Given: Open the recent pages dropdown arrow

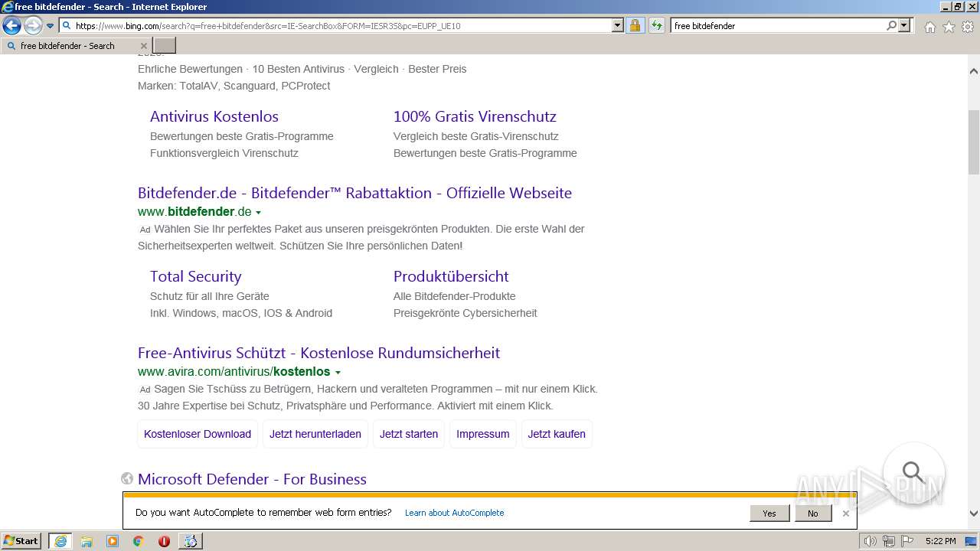Looking at the screenshot, I should (x=51, y=26).
